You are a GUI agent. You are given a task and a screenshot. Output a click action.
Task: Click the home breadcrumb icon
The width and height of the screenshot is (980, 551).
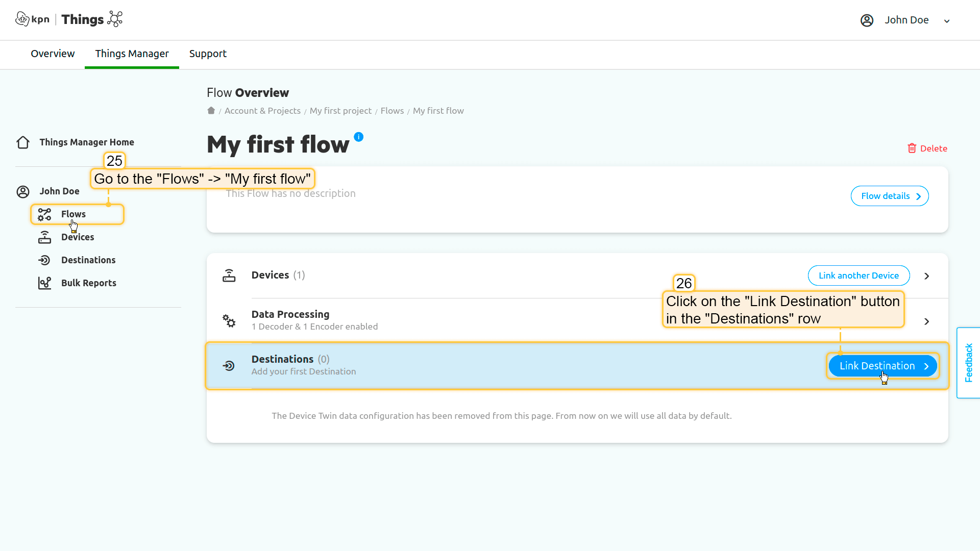pyautogui.click(x=211, y=111)
